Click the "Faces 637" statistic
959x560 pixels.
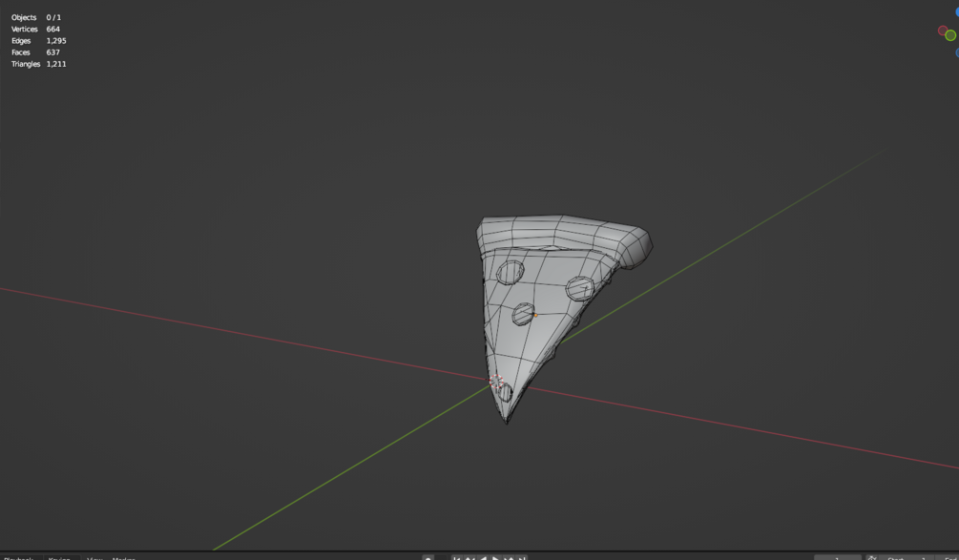point(35,52)
